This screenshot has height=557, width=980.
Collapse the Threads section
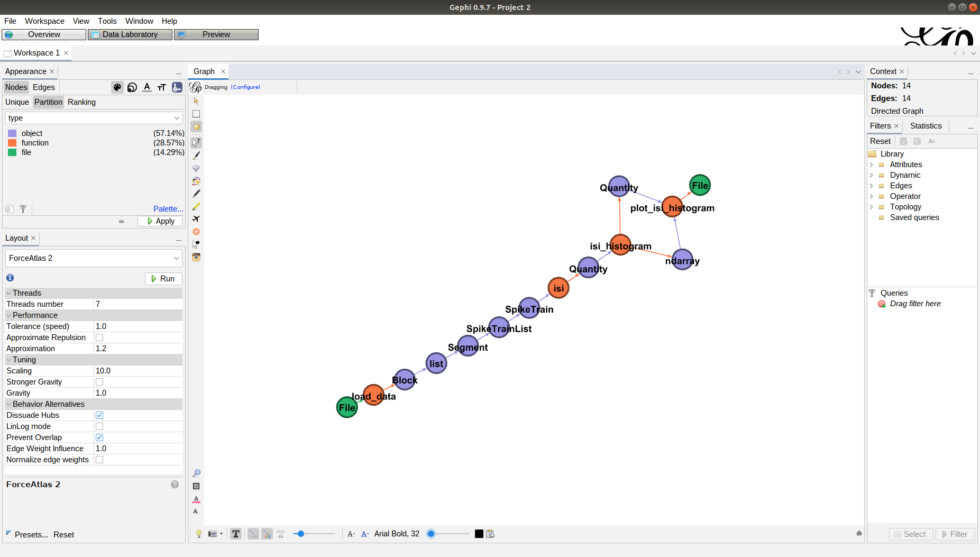(9, 293)
